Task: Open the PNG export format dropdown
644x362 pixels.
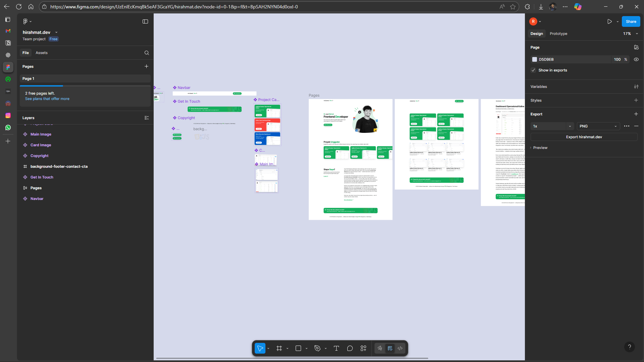Action: [598, 126]
